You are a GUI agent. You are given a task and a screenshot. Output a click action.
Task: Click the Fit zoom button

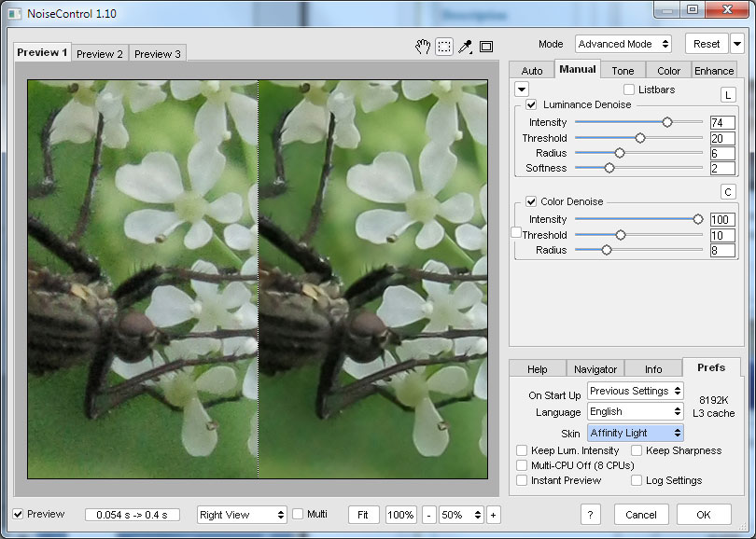coord(363,515)
